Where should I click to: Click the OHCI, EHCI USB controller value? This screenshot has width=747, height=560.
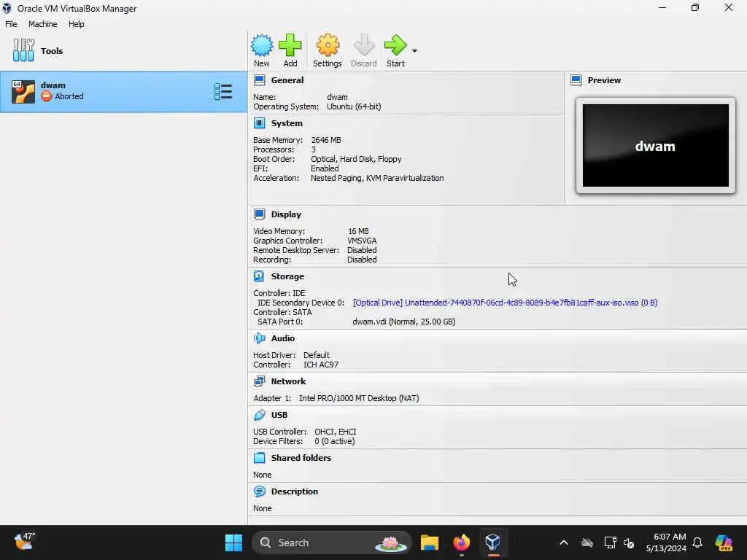[x=335, y=432]
